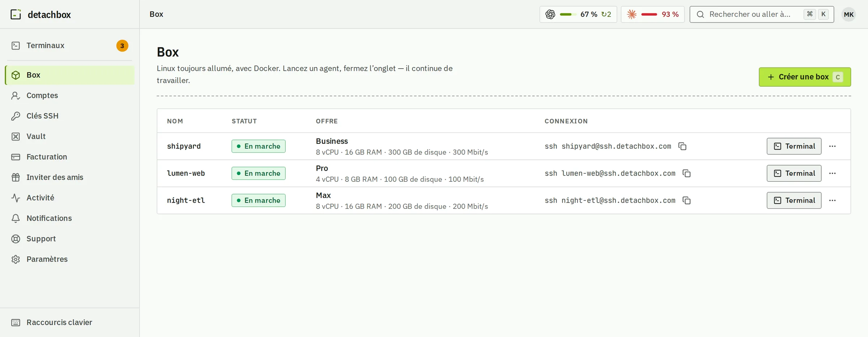Open the Claude usage indicator at 93 %

click(652, 14)
